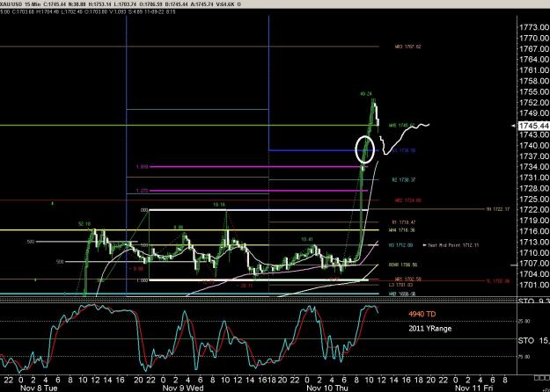Click the 1731.00 price axis label
The height and width of the screenshot is (392, 550).
coord(534,178)
